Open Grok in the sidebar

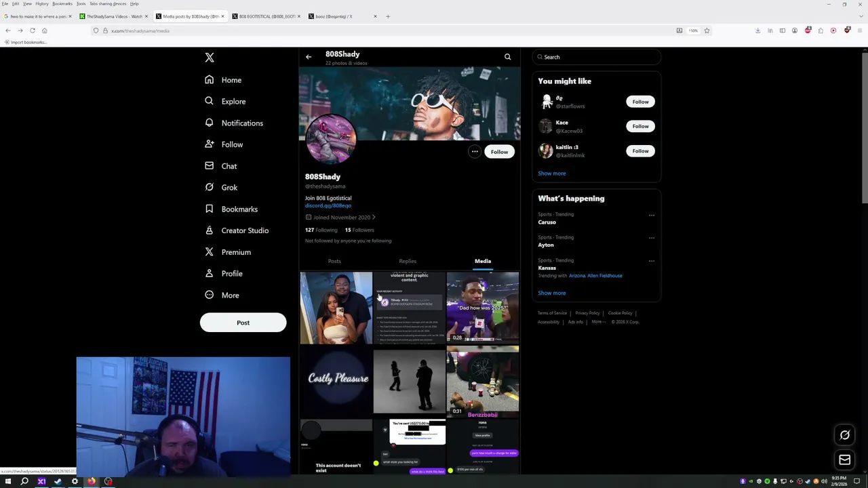tap(221, 188)
